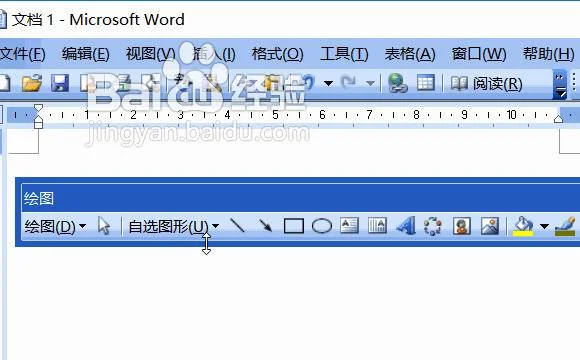Expand the undo history dropdown arrow

[328, 83]
